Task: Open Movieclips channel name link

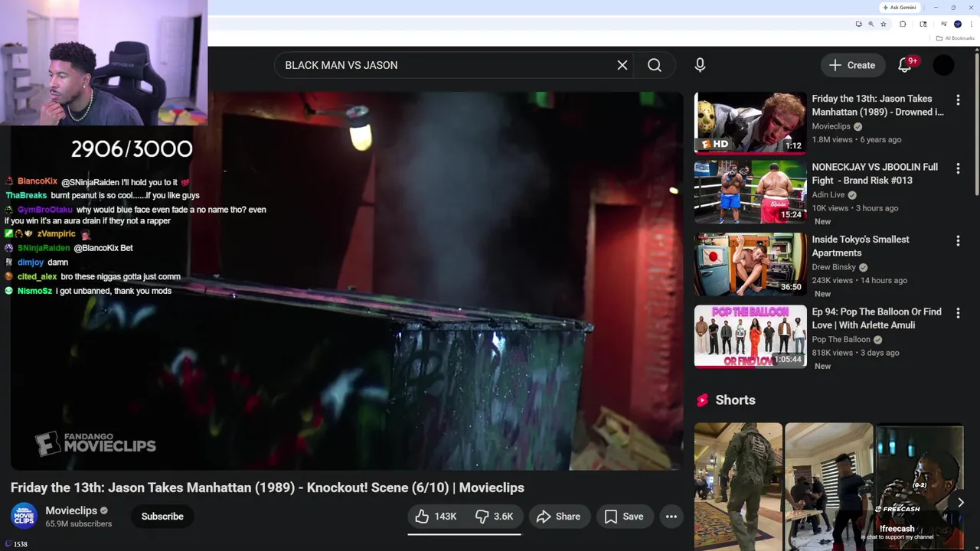Action: pyautogui.click(x=71, y=510)
